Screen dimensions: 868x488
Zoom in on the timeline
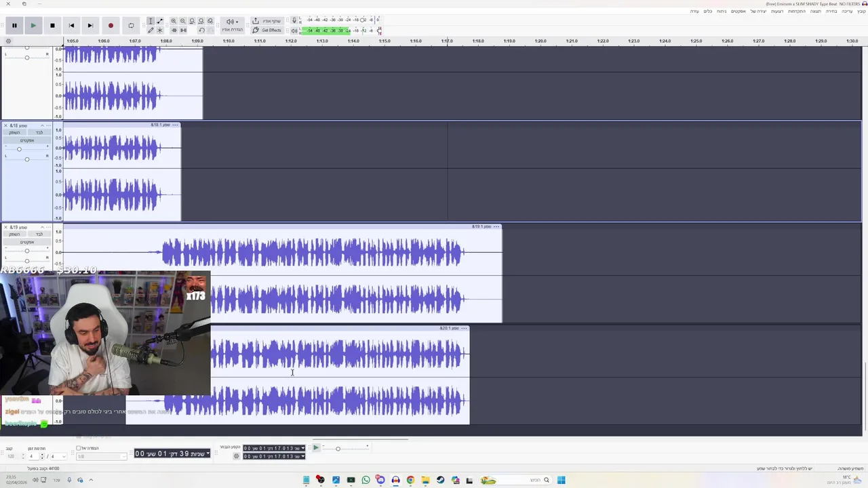click(174, 21)
